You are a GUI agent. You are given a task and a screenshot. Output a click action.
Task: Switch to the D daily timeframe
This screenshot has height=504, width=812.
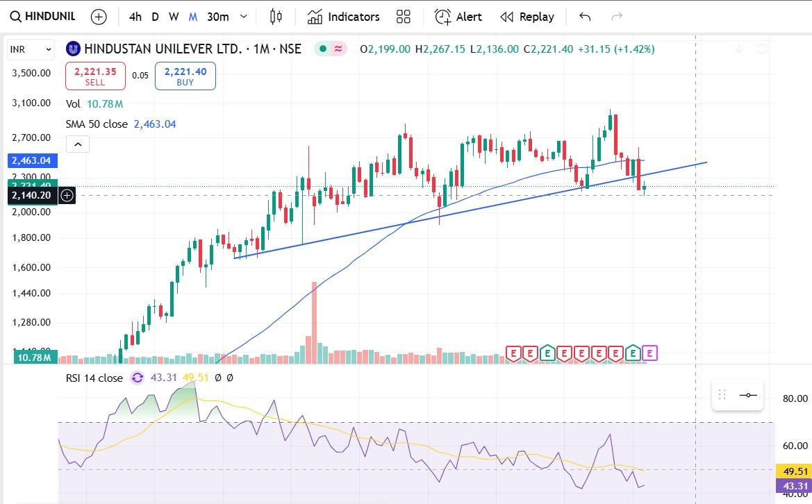155,17
